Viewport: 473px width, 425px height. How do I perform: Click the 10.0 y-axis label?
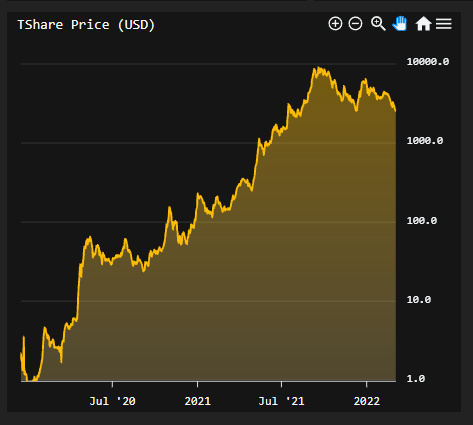[419, 300]
